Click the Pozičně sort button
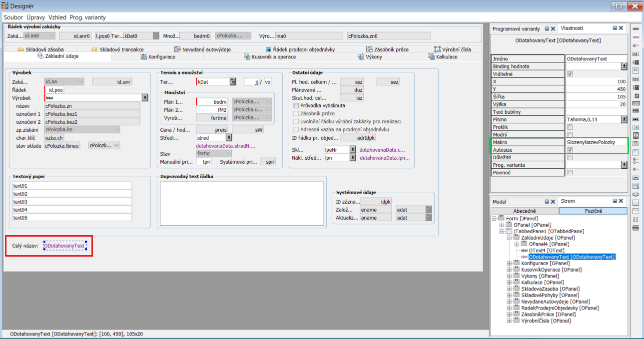The image size is (644, 339). 593,211
